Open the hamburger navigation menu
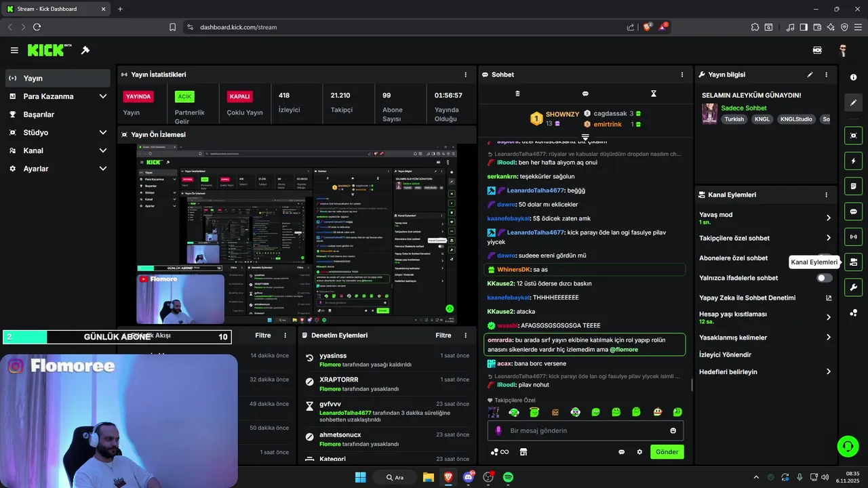This screenshot has width=868, height=488. pyautogui.click(x=14, y=50)
